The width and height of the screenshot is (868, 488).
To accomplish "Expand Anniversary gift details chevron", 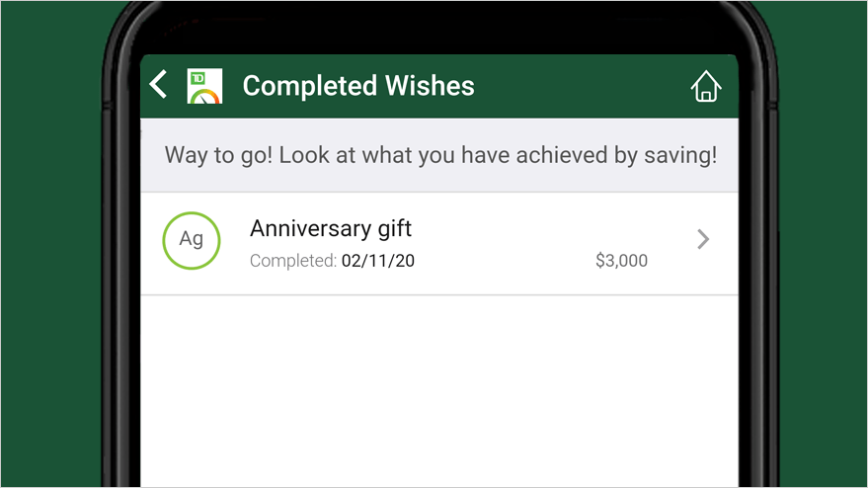I will [x=703, y=239].
